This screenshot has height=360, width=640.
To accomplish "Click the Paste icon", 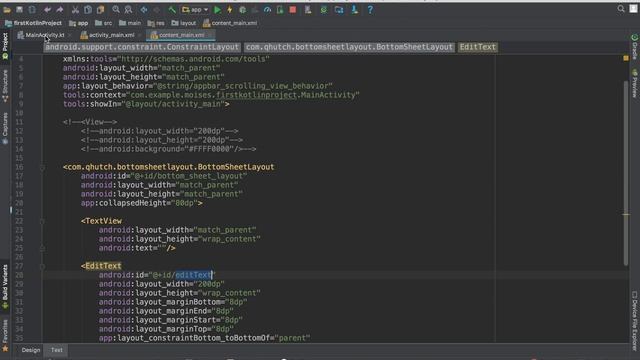I will coord(100,9).
